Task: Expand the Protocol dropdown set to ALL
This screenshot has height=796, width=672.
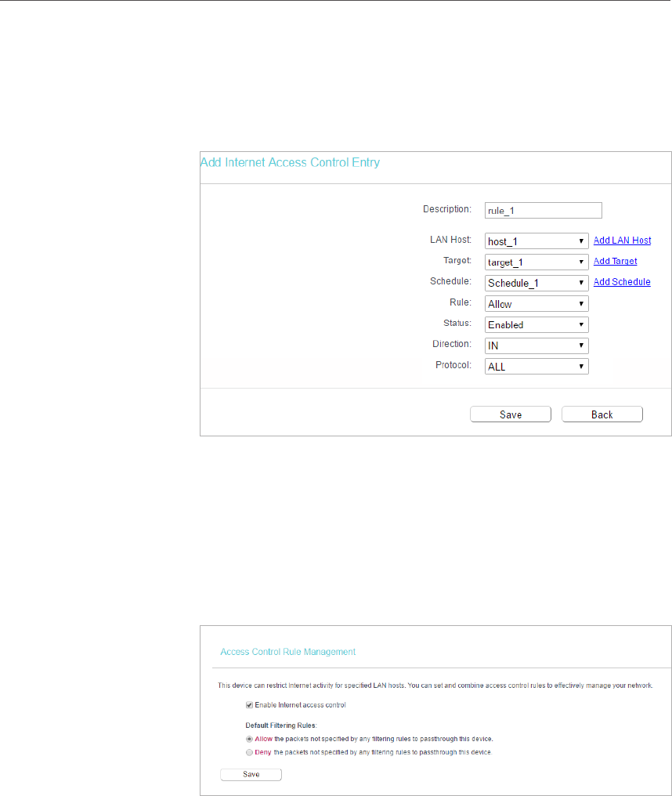Action: 537,367
